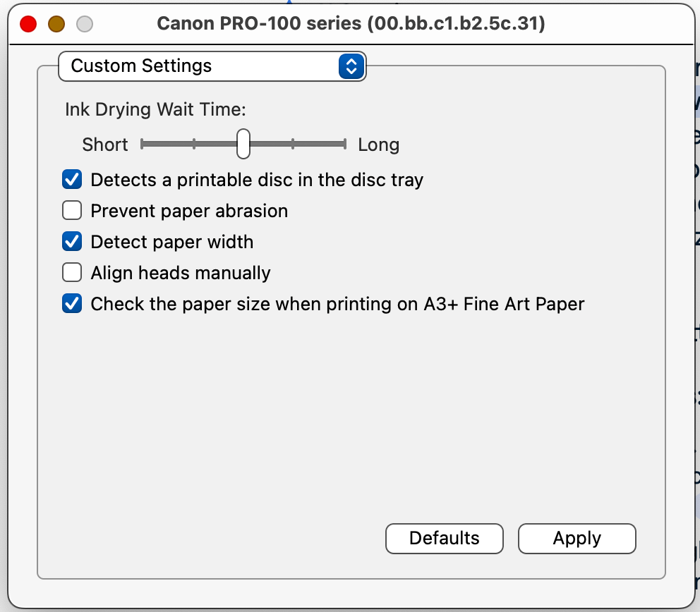Click the Defaults button
Image resolution: width=700 pixels, height=612 pixels.
[x=444, y=538]
